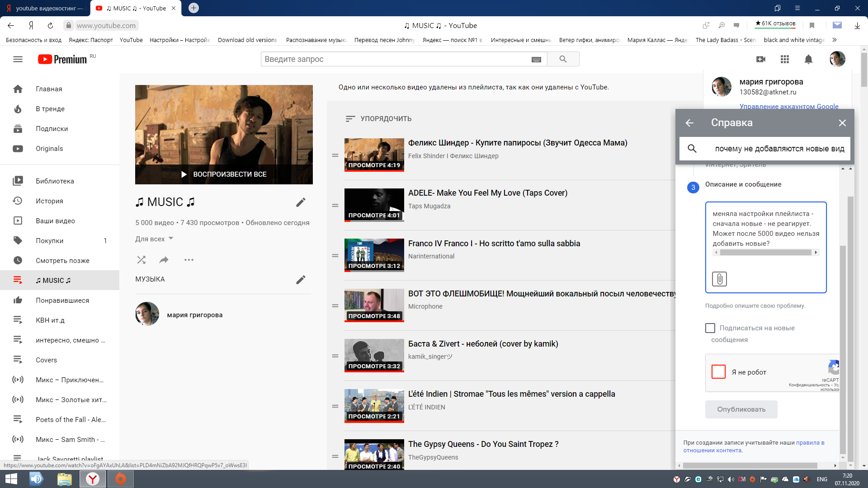The width and height of the screenshot is (868, 488).
Task: Open the 'YouTube' bookmark in the bookmarks bar
Action: pyautogui.click(x=131, y=40)
